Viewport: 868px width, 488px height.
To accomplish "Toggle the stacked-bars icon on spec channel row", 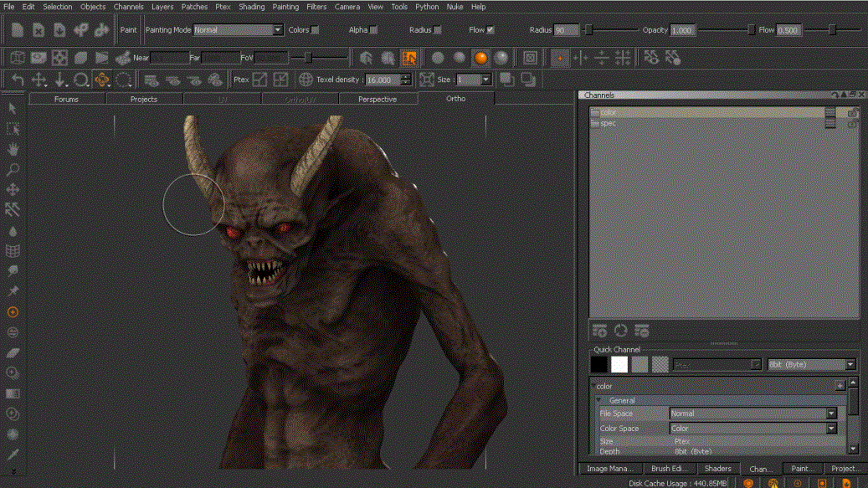I will (829, 123).
